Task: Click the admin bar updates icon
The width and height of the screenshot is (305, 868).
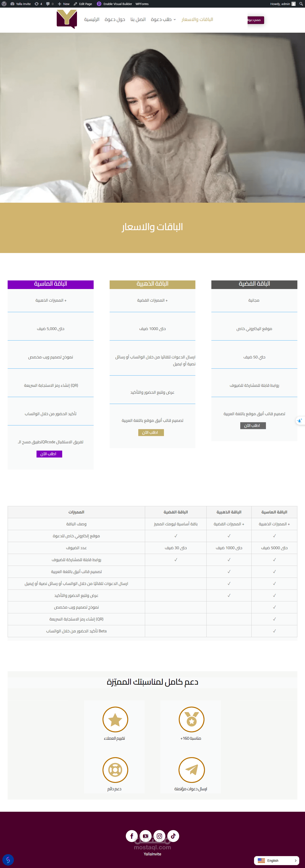Action: (x=37, y=4)
